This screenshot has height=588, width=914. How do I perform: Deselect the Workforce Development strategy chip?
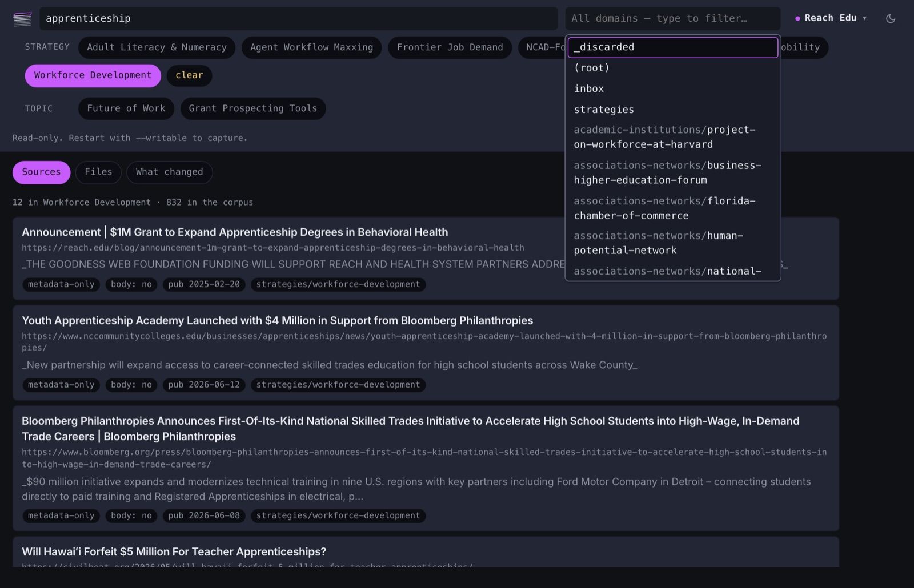click(x=93, y=75)
